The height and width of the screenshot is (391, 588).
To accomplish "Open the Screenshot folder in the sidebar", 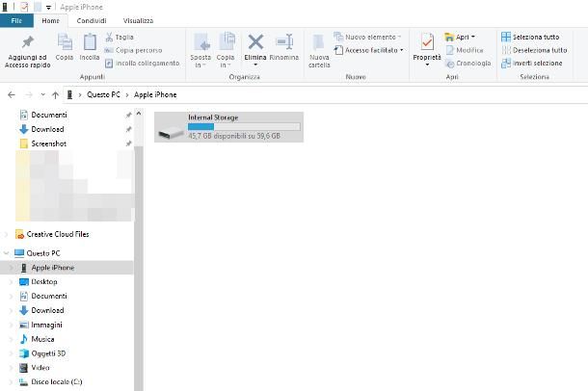I will (x=48, y=143).
